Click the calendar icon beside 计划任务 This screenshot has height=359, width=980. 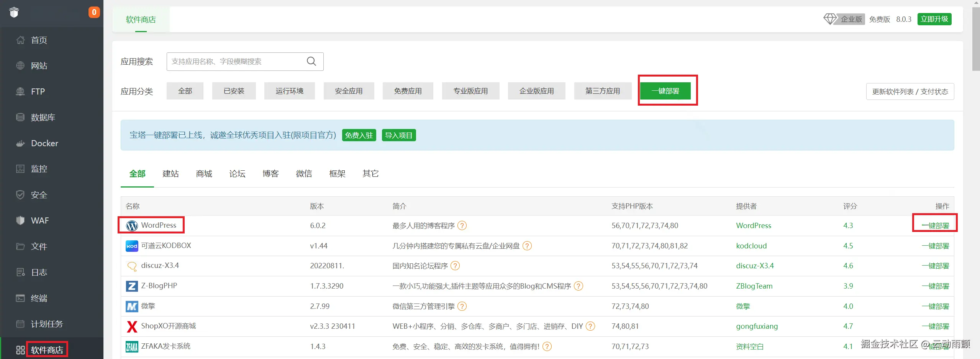(x=20, y=324)
